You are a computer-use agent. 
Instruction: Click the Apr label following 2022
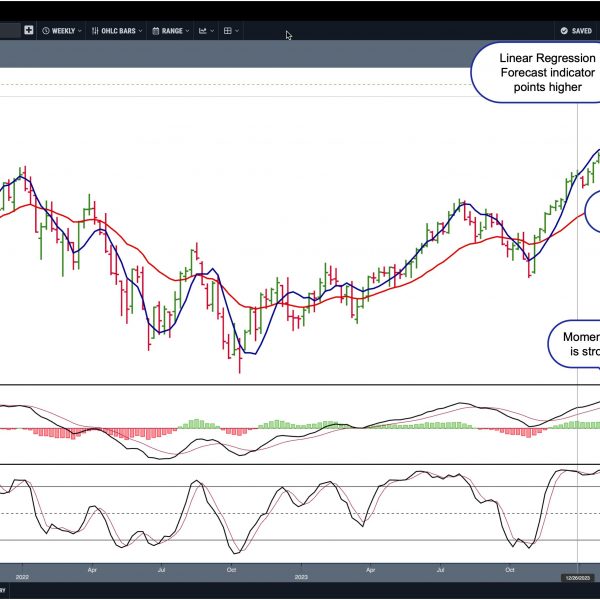coord(92,570)
